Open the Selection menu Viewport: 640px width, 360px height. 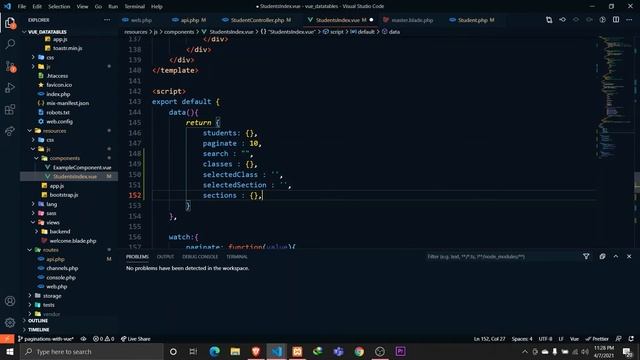59,7
